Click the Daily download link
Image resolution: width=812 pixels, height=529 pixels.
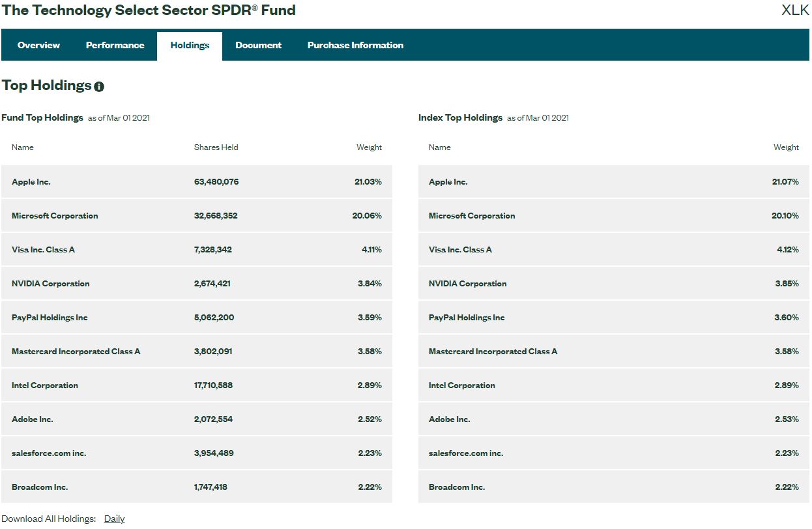coord(114,518)
